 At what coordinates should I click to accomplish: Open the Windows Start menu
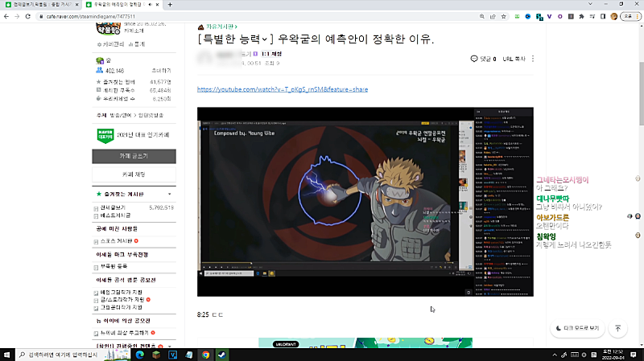pyautogui.click(x=6, y=355)
